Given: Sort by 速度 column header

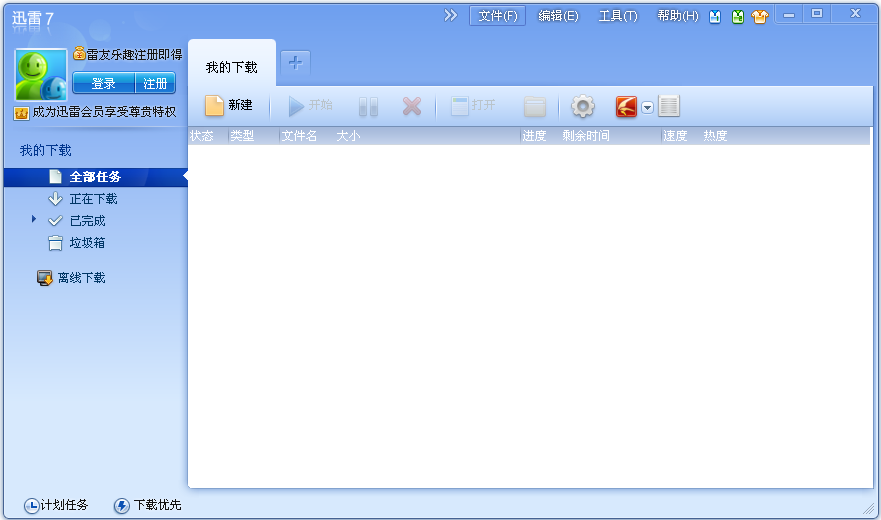Looking at the screenshot, I should pyautogui.click(x=675, y=135).
